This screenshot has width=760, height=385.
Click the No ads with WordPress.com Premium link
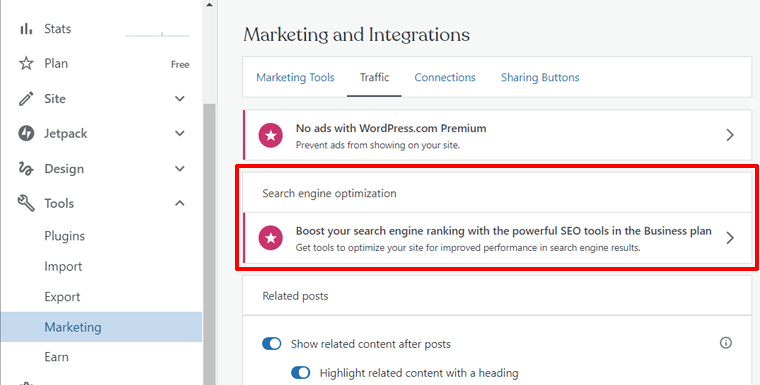coord(391,128)
